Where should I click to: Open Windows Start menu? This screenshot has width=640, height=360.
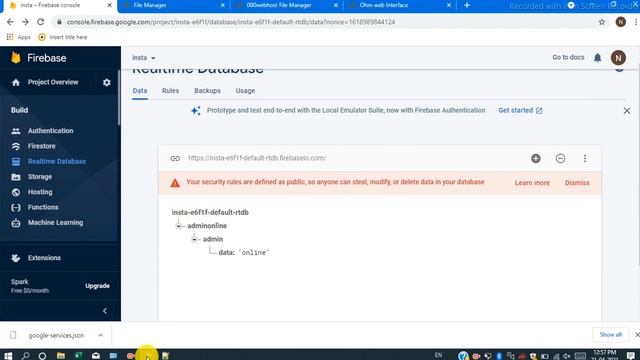coord(8,356)
